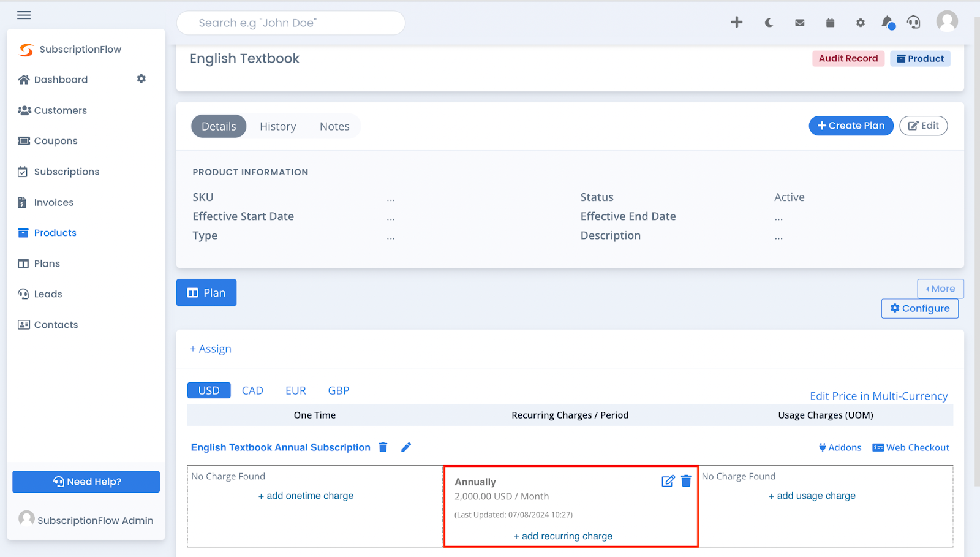This screenshot has height=557, width=980.
Task: Click the Plan tab button
Action: 206,293
